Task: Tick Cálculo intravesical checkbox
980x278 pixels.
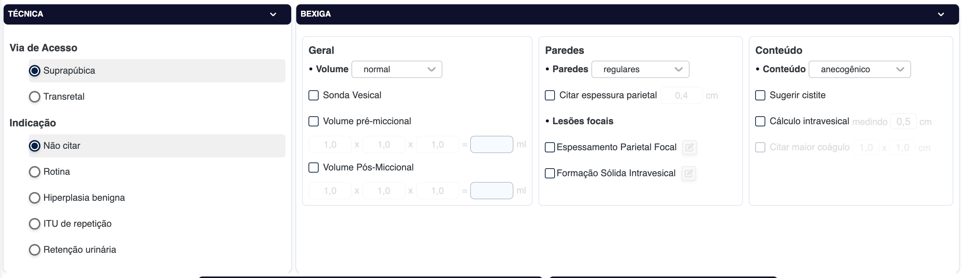Action: [760, 121]
